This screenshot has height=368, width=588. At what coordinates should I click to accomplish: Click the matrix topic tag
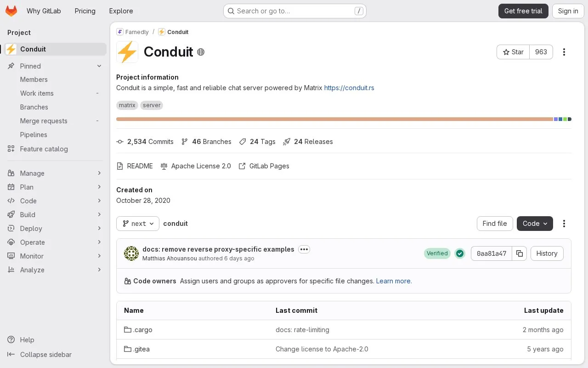127,105
